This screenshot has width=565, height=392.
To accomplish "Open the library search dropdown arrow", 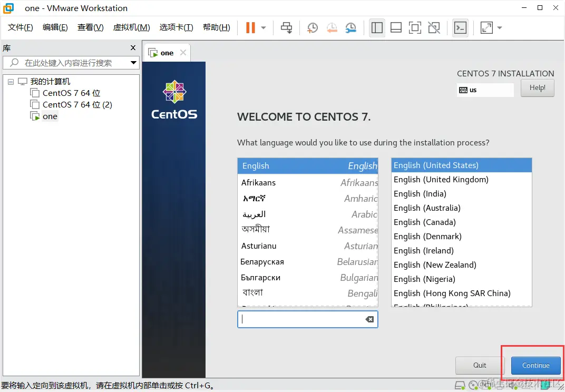I will pos(134,63).
